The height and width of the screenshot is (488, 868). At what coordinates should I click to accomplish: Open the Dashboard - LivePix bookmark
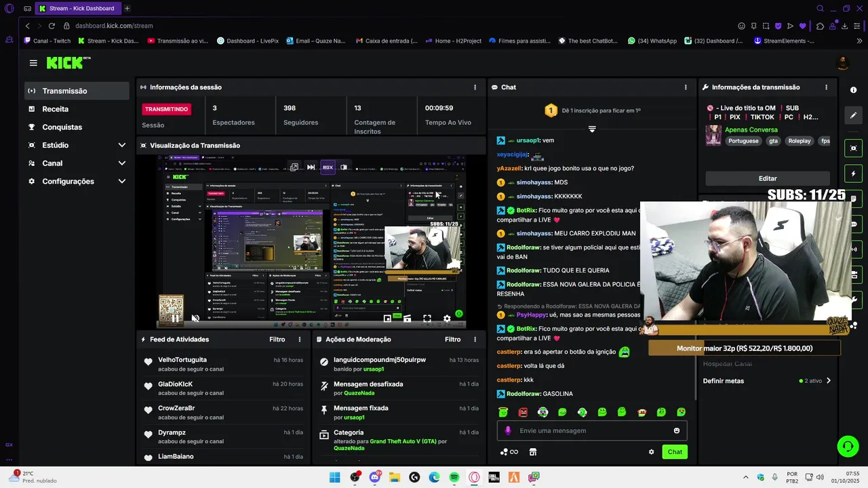[x=248, y=41]
